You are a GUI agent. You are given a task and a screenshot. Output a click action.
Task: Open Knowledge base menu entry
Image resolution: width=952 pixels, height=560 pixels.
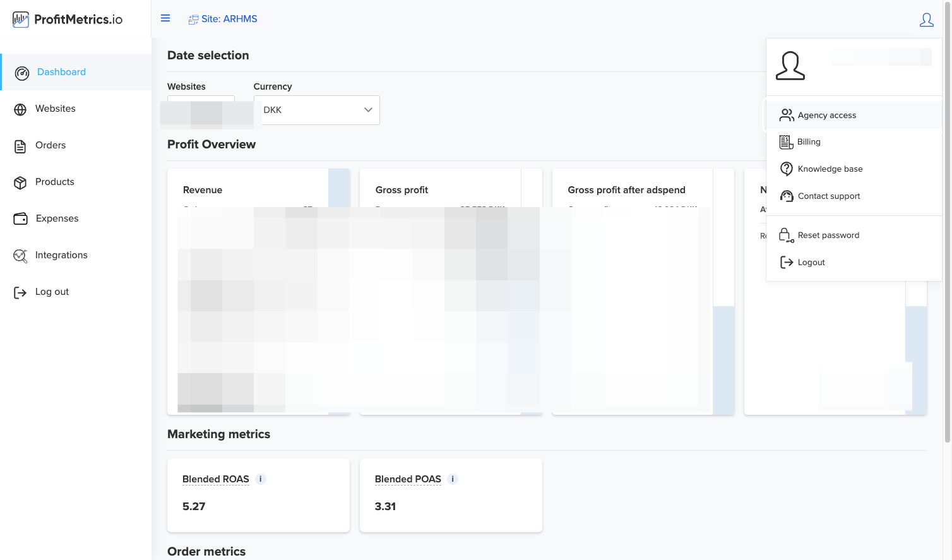tap(854, 169)
